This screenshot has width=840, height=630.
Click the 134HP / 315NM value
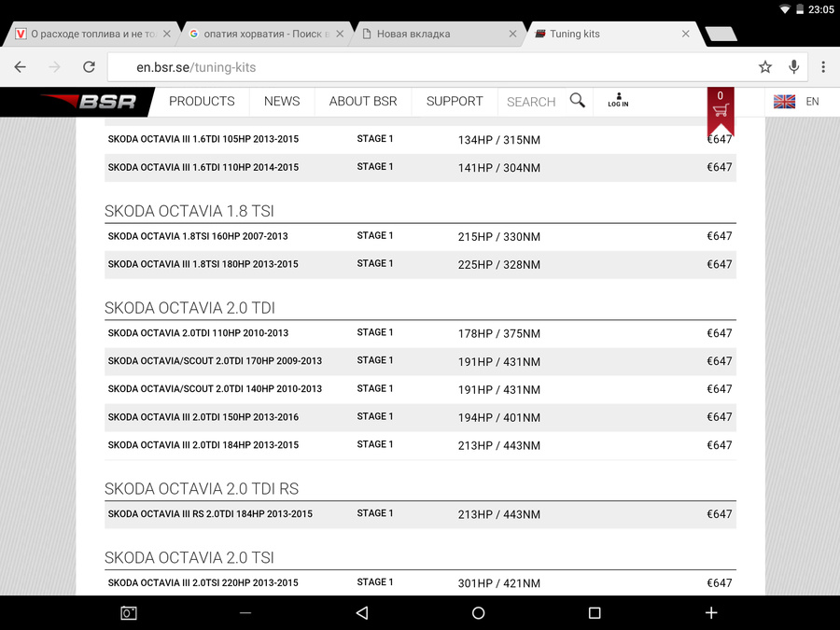coord(499,140)
